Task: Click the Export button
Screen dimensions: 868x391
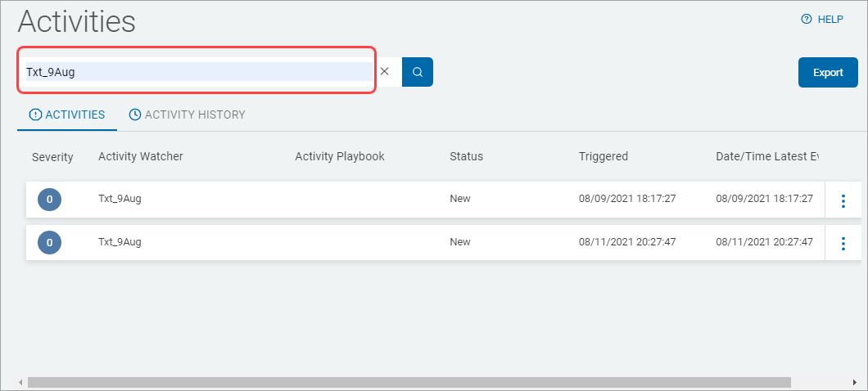Action: [828, 72]
